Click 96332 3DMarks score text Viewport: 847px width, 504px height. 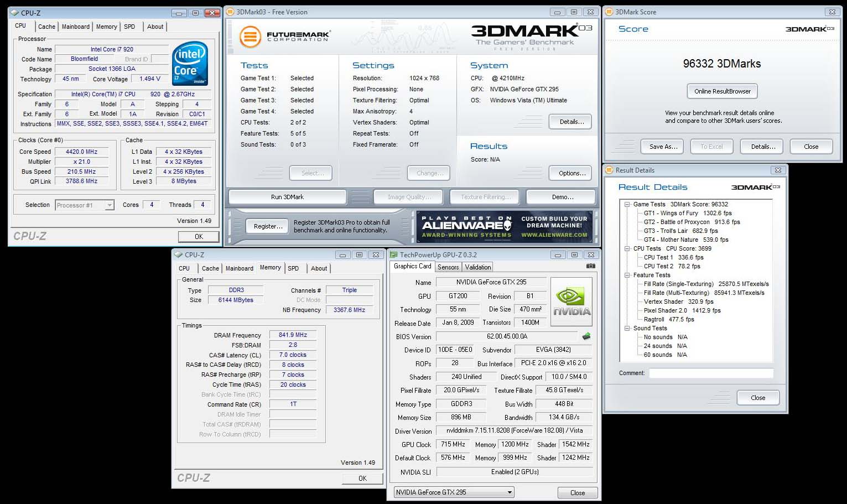pos(721,64)
